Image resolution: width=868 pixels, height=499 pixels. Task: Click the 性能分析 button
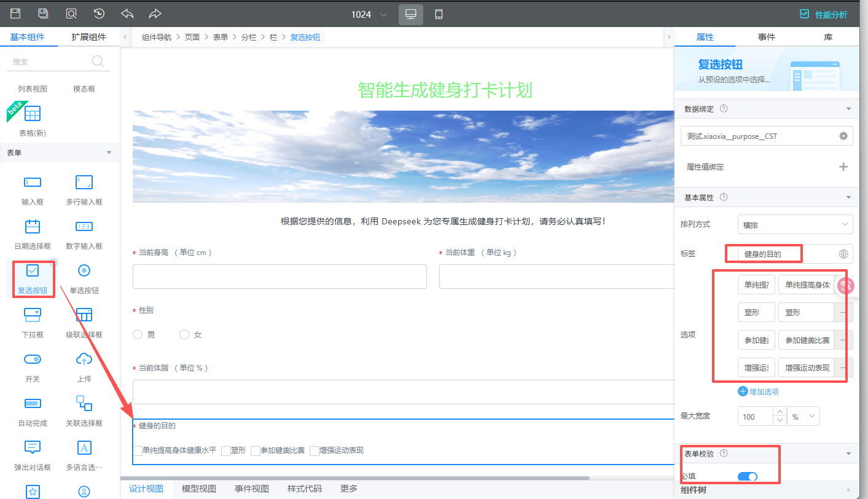[823, 14]
